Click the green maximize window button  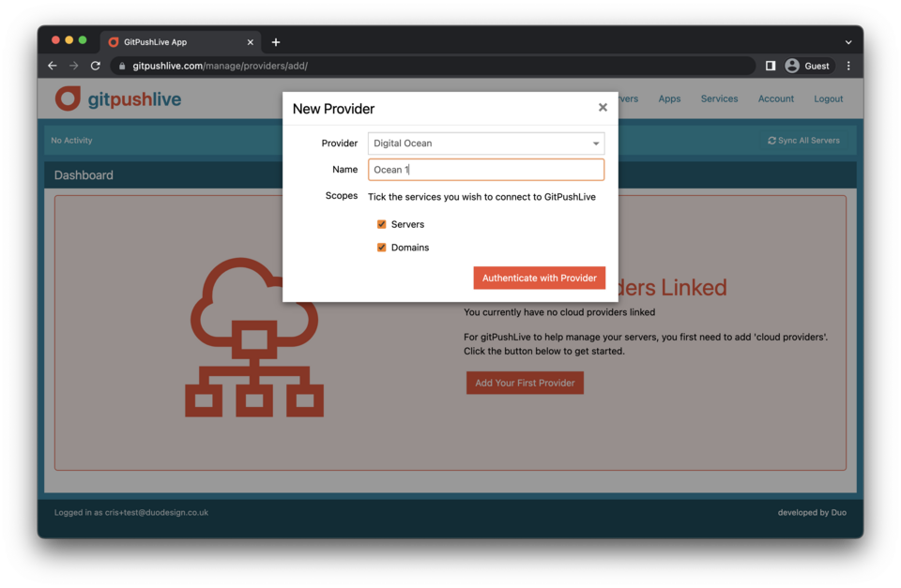point(83,40)
